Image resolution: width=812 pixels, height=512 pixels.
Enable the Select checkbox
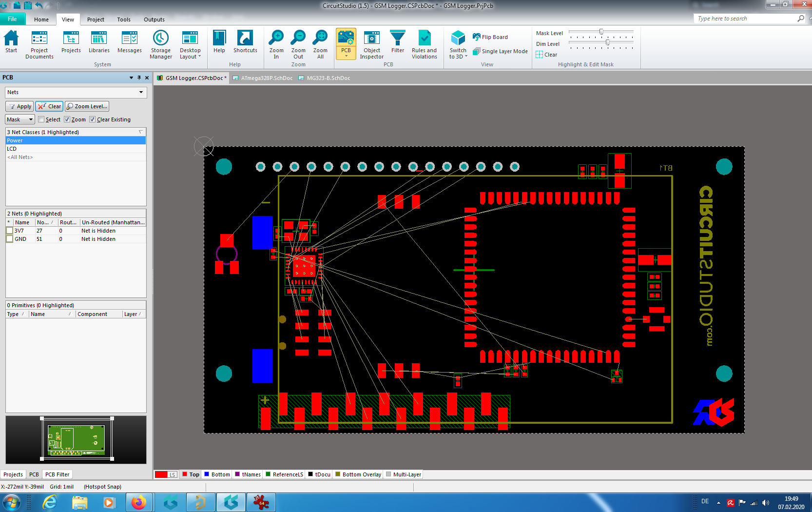[x=41, y=119]
